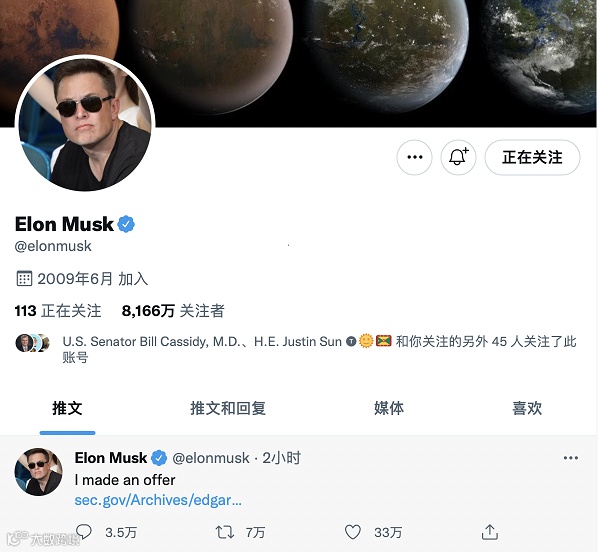Open the three-dot profile options menu
The height and width of the screenshot is (552, 600).
tap(414, 157)
